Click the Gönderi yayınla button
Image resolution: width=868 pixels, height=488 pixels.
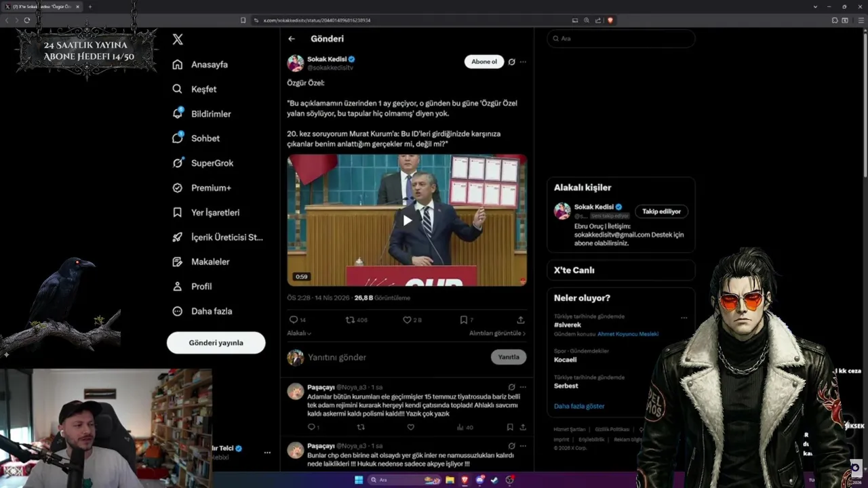216,343
